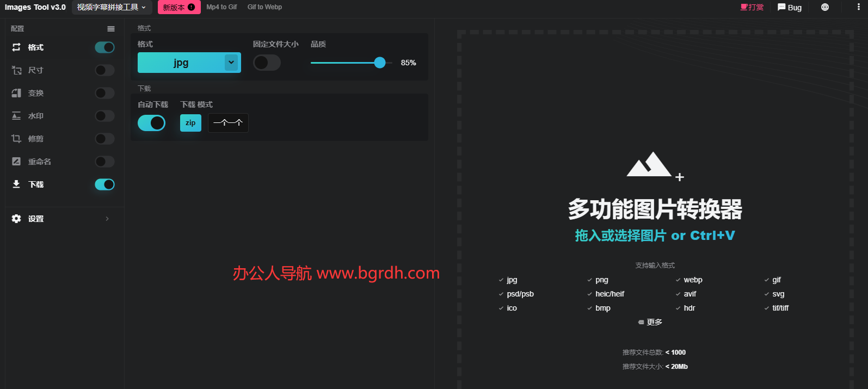This screenshot has width=868, height=389.
Task: Click the < 1000 file count text
Action: coord(675,353)
